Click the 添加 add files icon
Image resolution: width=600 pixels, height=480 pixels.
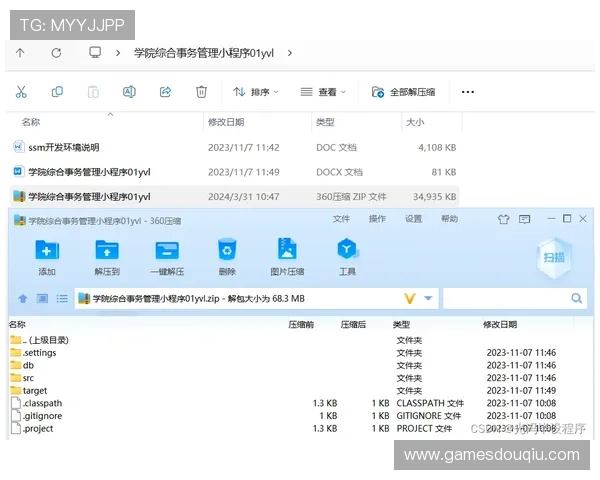(x=47, y=256)
